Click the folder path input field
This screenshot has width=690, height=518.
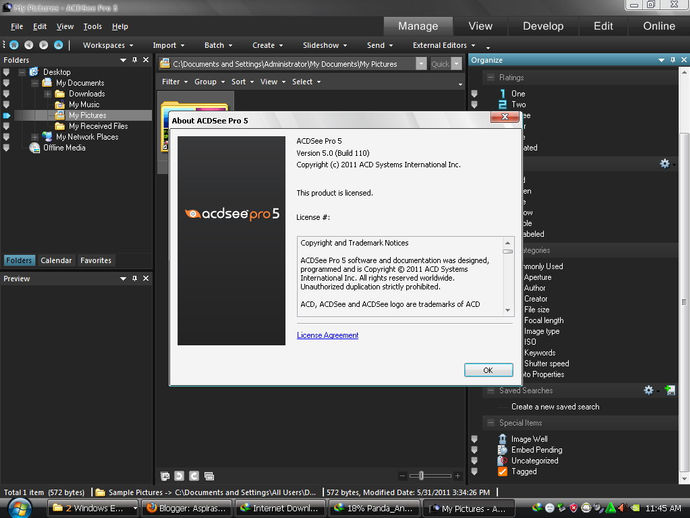[293, 64]
